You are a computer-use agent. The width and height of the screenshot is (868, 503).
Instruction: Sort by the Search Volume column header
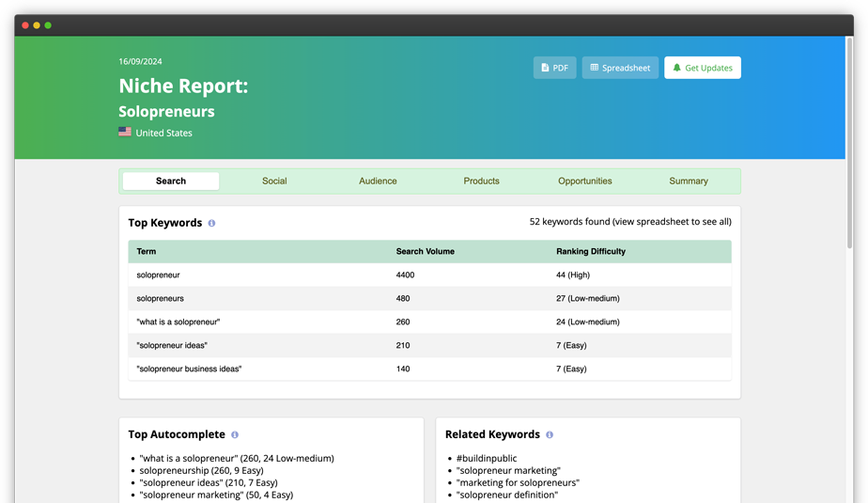(426, 252)
